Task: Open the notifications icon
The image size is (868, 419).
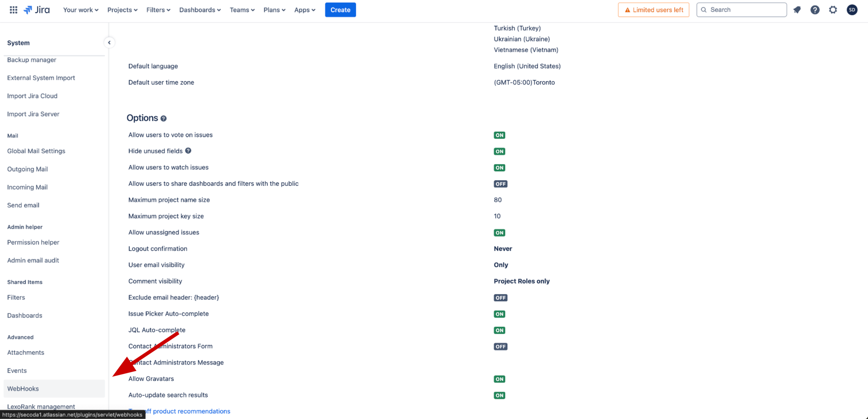Action: click(797, 10)
